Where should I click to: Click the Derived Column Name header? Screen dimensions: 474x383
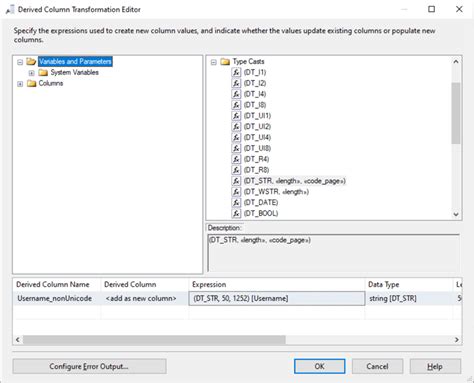[x=57, y=284]
